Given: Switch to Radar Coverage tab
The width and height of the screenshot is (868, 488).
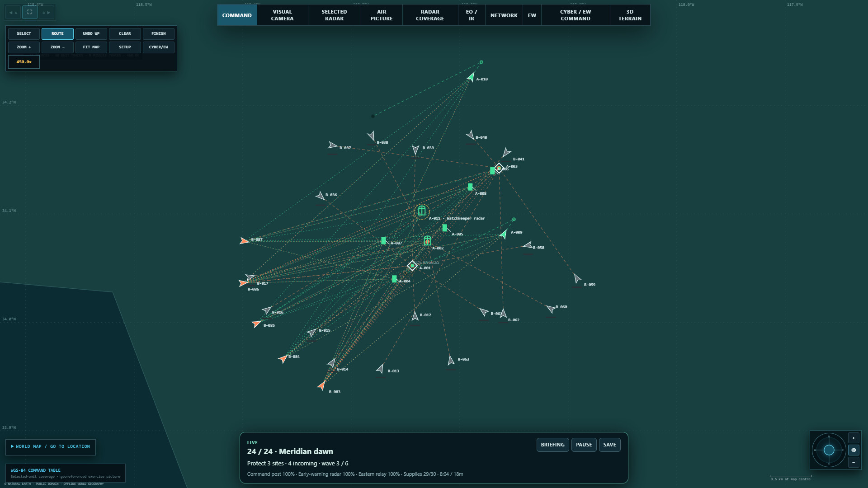Looking at the screenshot, I should click(x=430, y=15).
